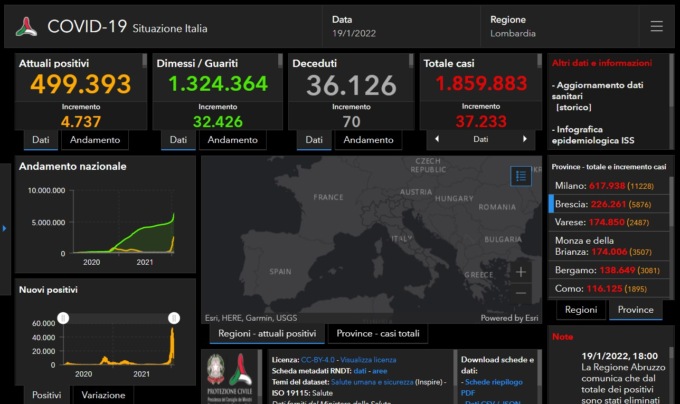The height and width of the screenshot is (404, 680).
Task: Expand the left side panel arrow
Action: pyautogui.click(x=5, y=229)
